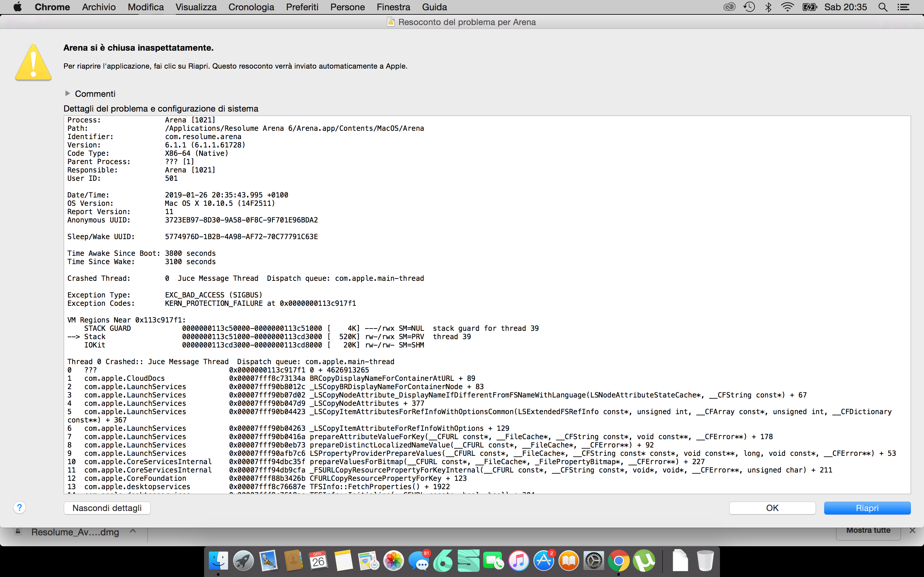
Task: Open the Cronologia menu
Action: 251,7
